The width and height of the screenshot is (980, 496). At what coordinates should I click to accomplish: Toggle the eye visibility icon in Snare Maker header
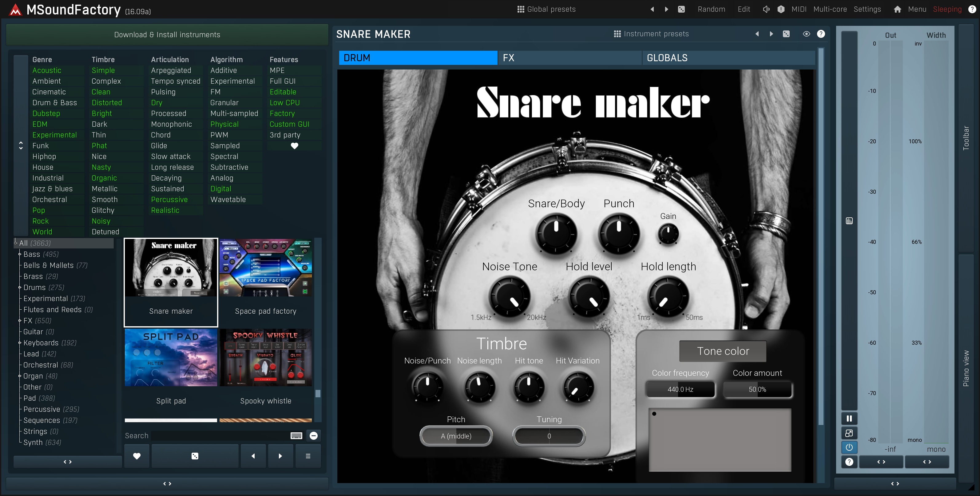pyautogui.click(x=806, y=34)
